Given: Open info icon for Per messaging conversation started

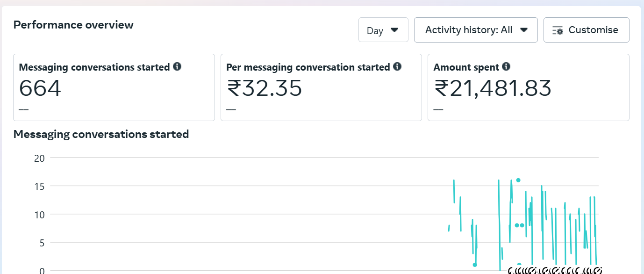Looking at the screenshot, I should pos(397,67).
